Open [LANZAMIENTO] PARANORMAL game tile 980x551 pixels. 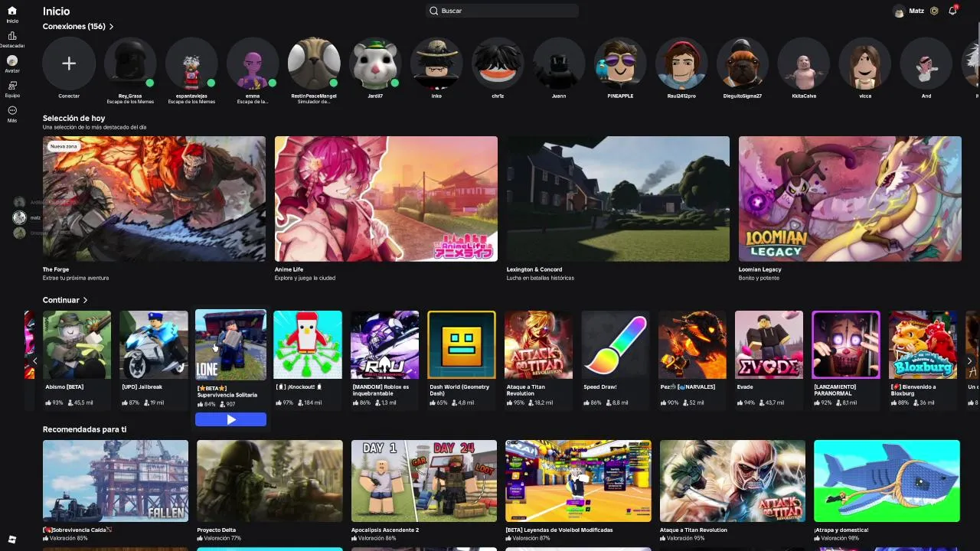click(x=846, y=344)
